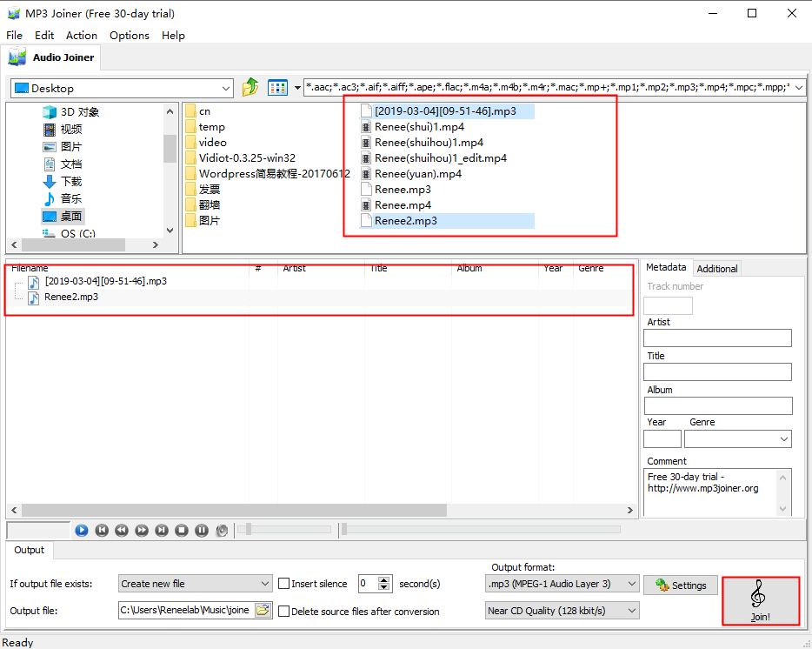Select the OS (C:) drive
The height and width of the screenshot is (649, 812).
(70, 233)
